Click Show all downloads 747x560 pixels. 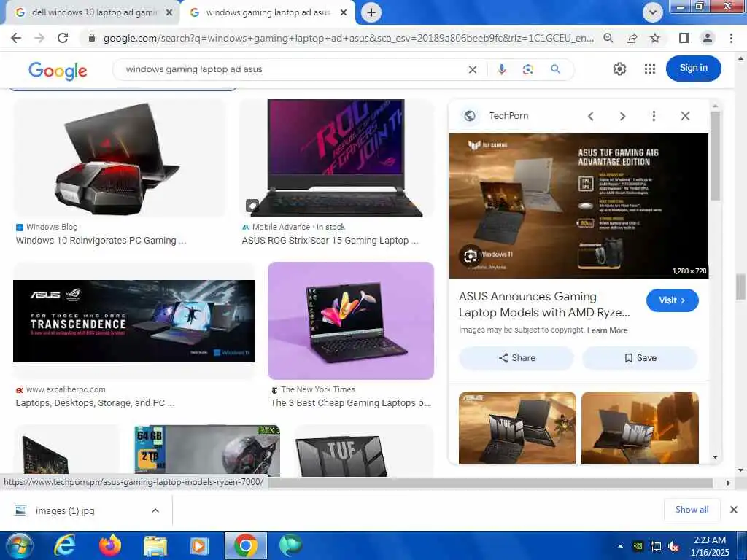click(692, 510)
